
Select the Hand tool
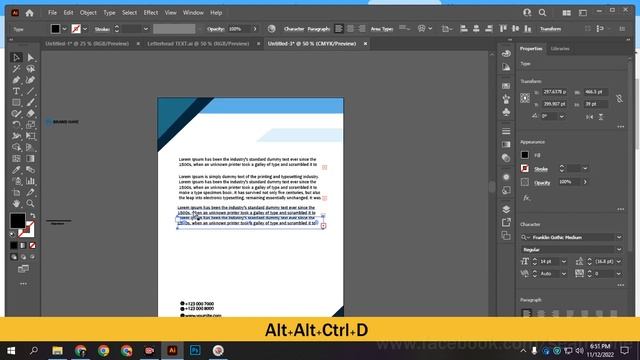click(16, 204)
